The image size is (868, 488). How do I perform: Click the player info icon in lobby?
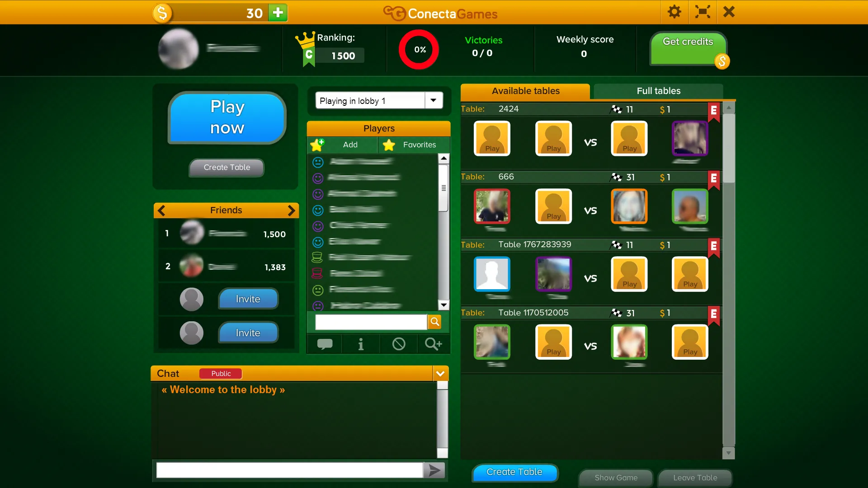point(361,344)
